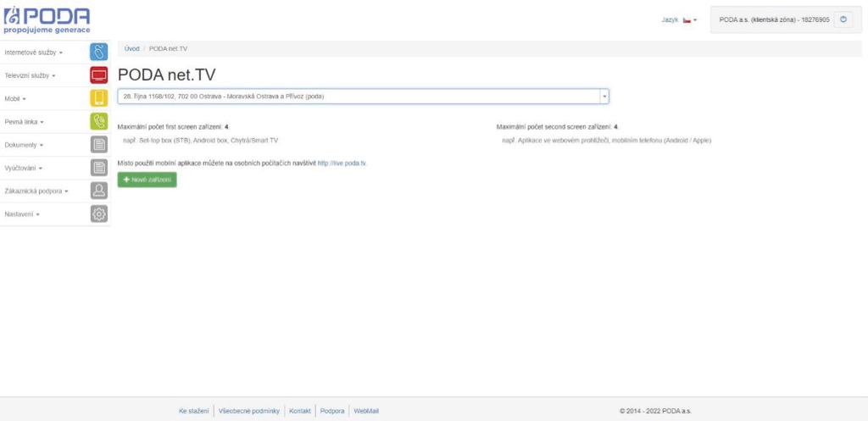
Task: Expand the Televizní služby menu
Action: pyautogui.click(x=30, y=75)
